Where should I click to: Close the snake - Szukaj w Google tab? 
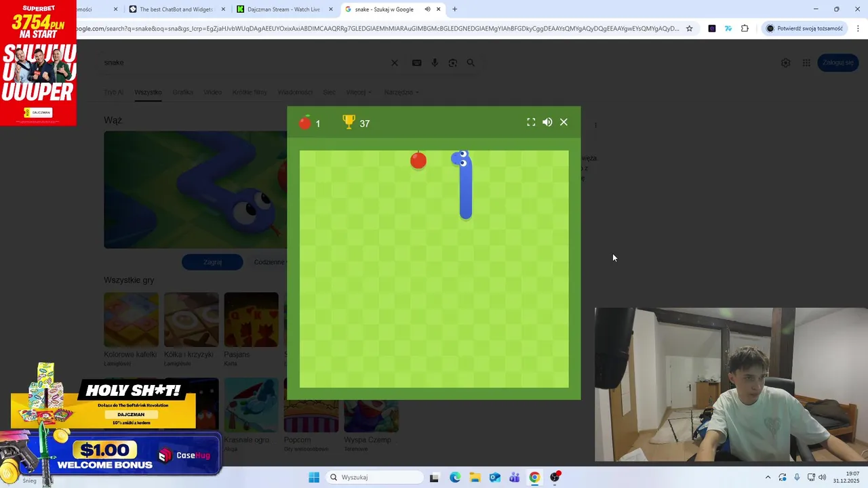tap(439, 9)
